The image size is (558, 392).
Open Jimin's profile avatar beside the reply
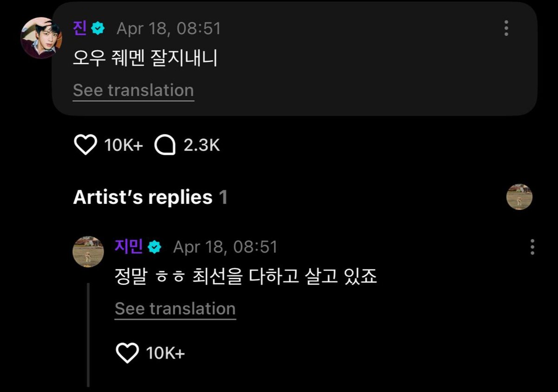tap(88, 252)
